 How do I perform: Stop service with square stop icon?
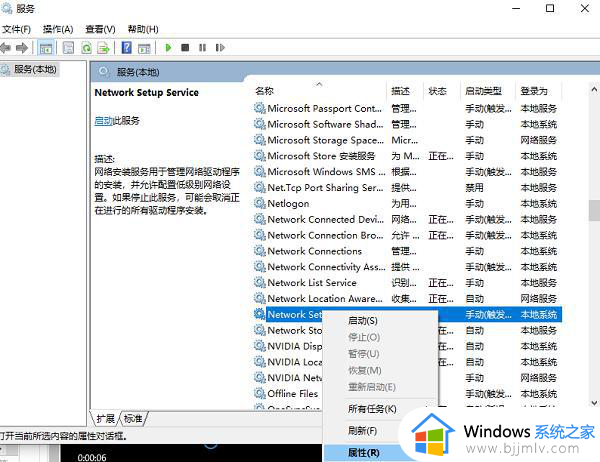click(185, 48)
